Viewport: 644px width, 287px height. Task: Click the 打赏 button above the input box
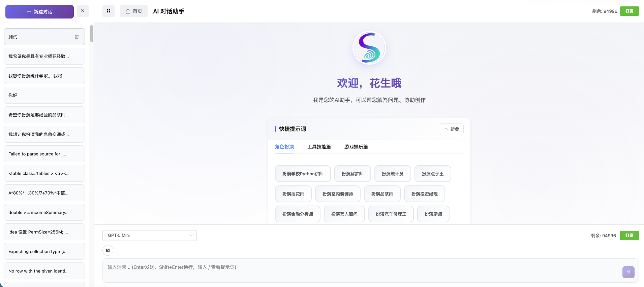[x=629, y=236]
